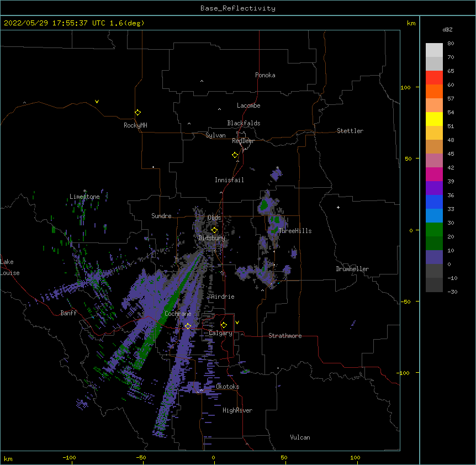476x465 pixels.
Task: Select the purple 10 dBZ color band
Action: [x=434, y=257]
